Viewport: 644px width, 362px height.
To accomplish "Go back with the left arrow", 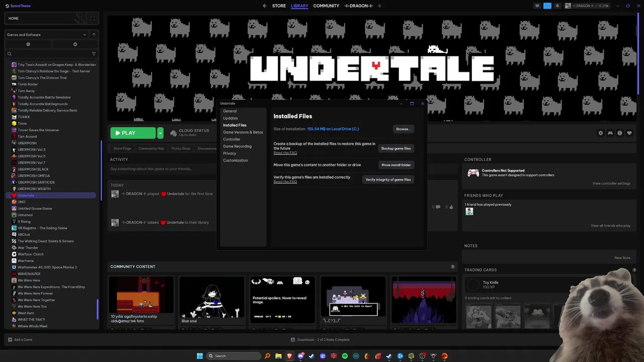I will point(265,6).
